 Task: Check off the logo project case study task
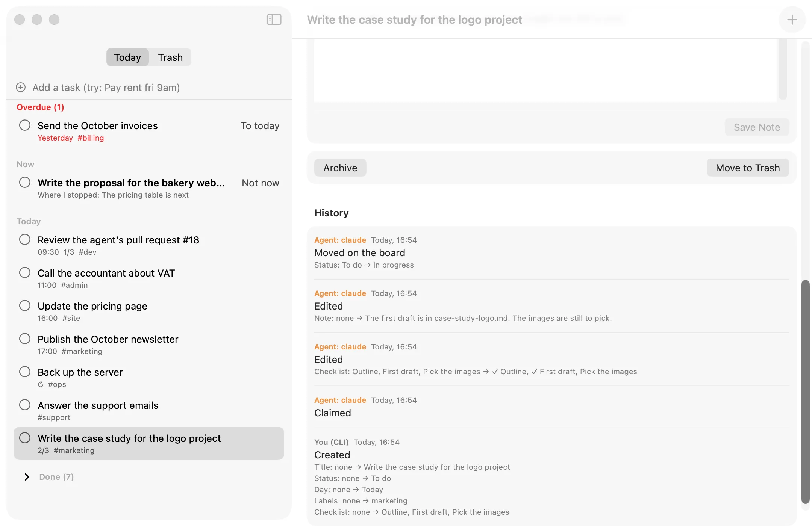click(x=25, y=438)
